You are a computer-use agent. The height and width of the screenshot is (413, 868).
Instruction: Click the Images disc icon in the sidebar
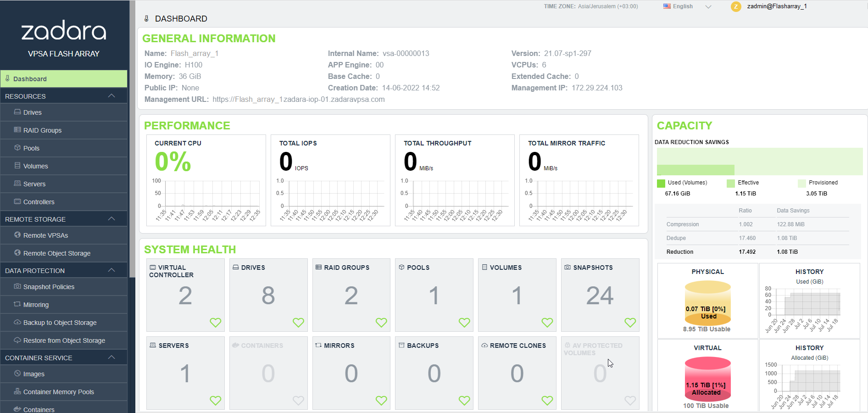(x=17, y=374)
